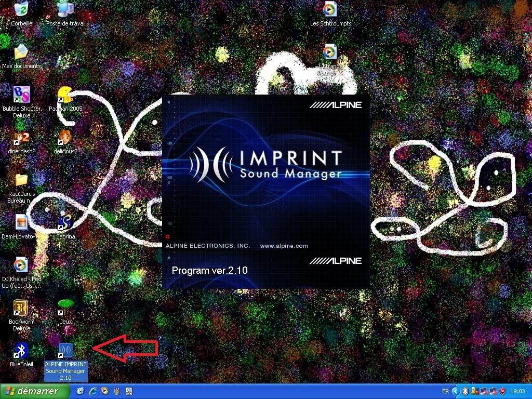Select the Poste de travail icon
Screen dimensions: 532x399
[65, 10]
